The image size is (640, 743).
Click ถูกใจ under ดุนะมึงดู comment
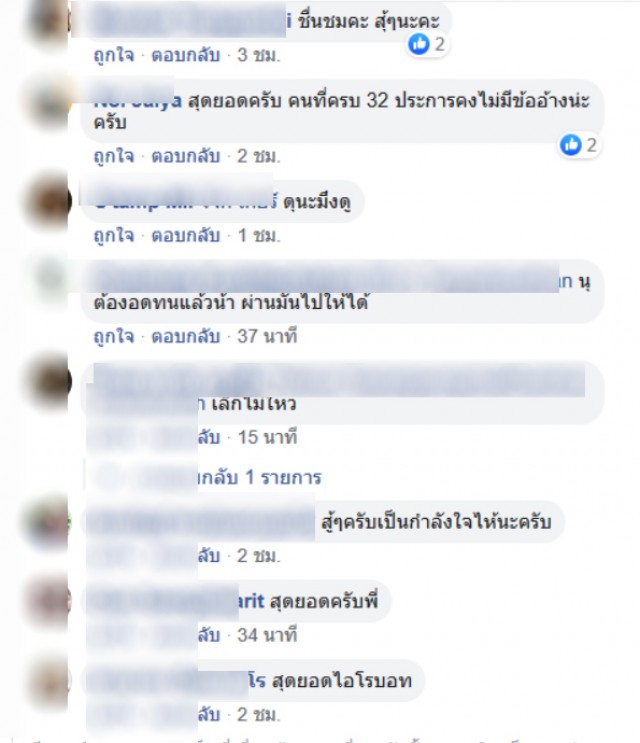tap(114, 235)
